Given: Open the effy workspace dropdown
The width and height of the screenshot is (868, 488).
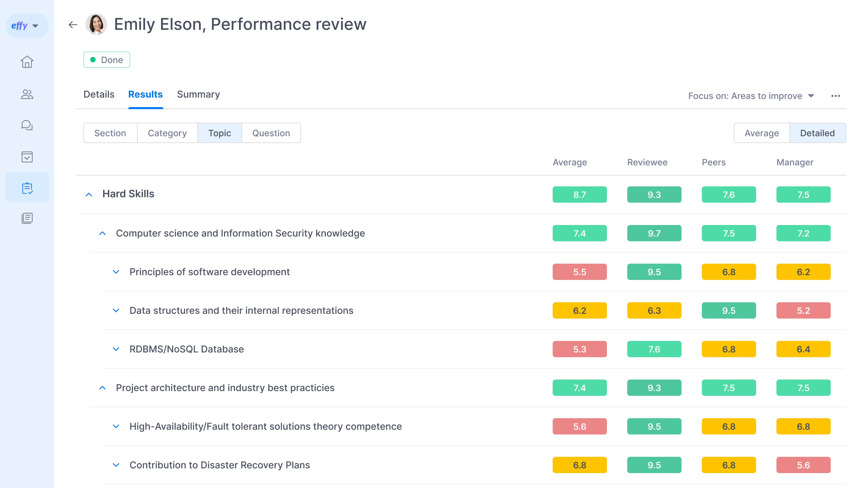Looking at the screenshot, I should tap(26, 26).
